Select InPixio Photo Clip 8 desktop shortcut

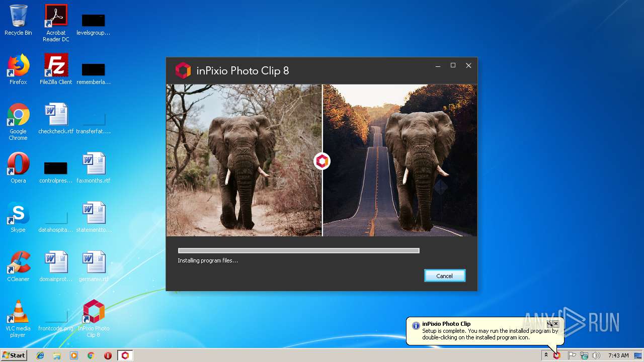click(x=94, y=319)
